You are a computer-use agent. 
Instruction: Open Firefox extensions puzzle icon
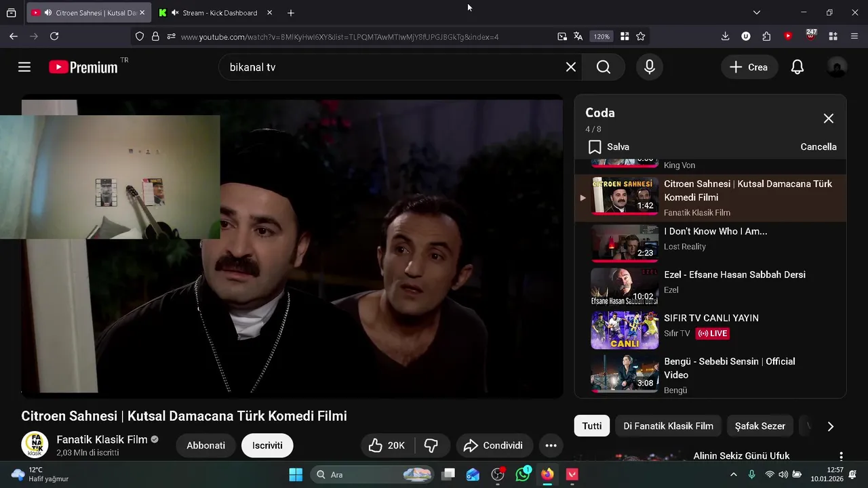(767, 36)
